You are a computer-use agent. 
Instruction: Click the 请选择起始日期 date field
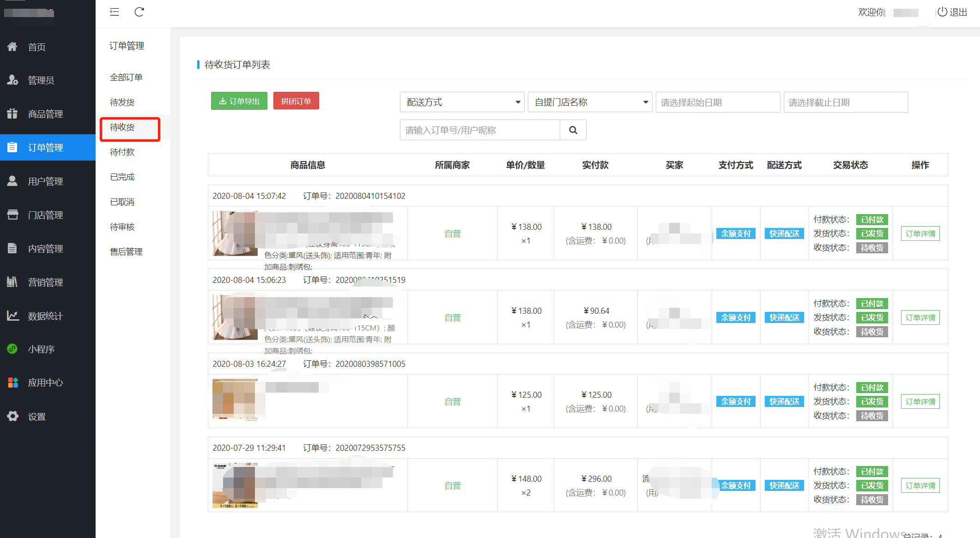[718, 102]
